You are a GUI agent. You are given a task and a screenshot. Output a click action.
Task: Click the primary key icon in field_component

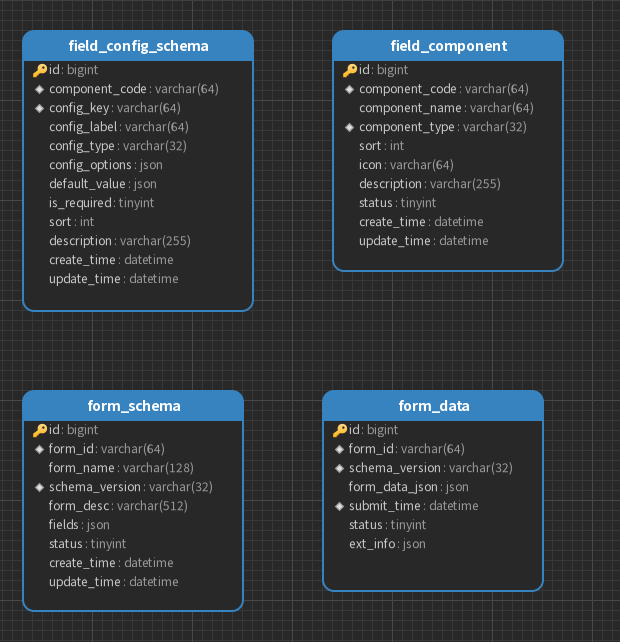350,70
